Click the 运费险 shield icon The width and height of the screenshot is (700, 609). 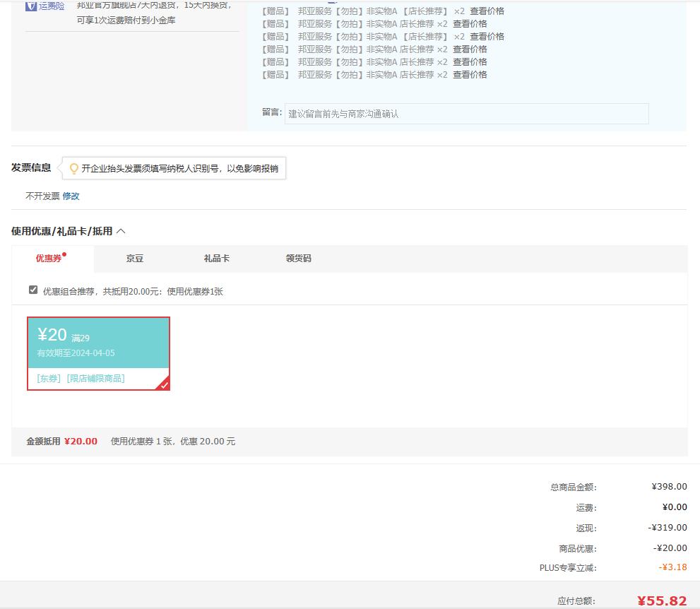pyautogui.click(x=31, y=6)
